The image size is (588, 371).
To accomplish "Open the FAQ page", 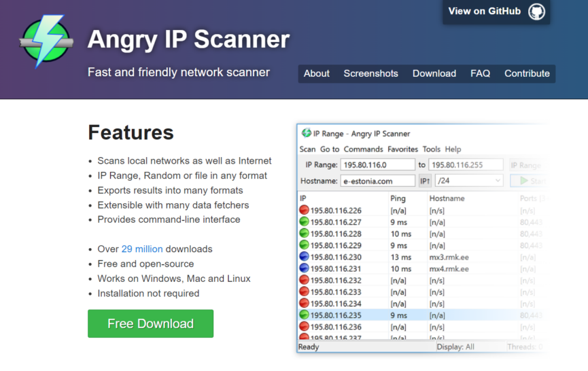I will click(x=481, y=73).
